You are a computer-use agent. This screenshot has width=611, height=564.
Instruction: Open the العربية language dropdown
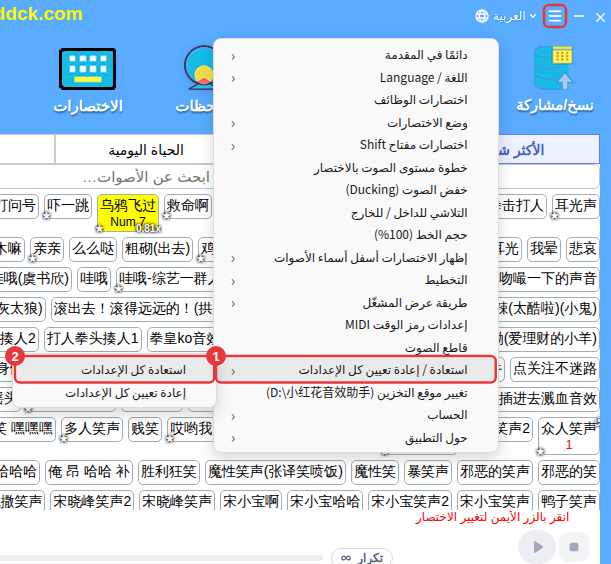pyautogui.click(x=514, y=16)
